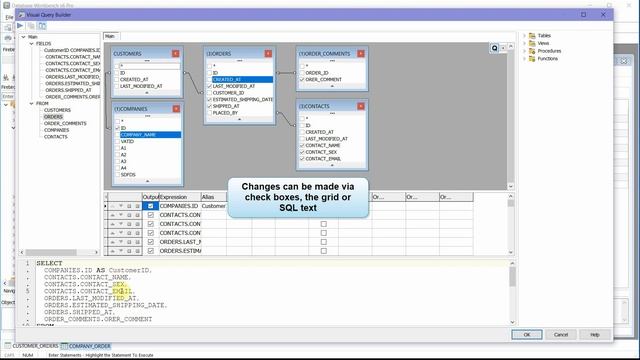This screenshot has width=640, height=360.
Task: Expand the Procedures node in right panel
Action: click(524, 51)
